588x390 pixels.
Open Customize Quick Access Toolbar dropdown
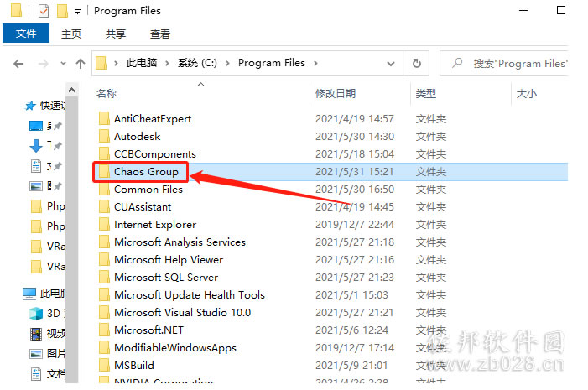coord(77,12)
